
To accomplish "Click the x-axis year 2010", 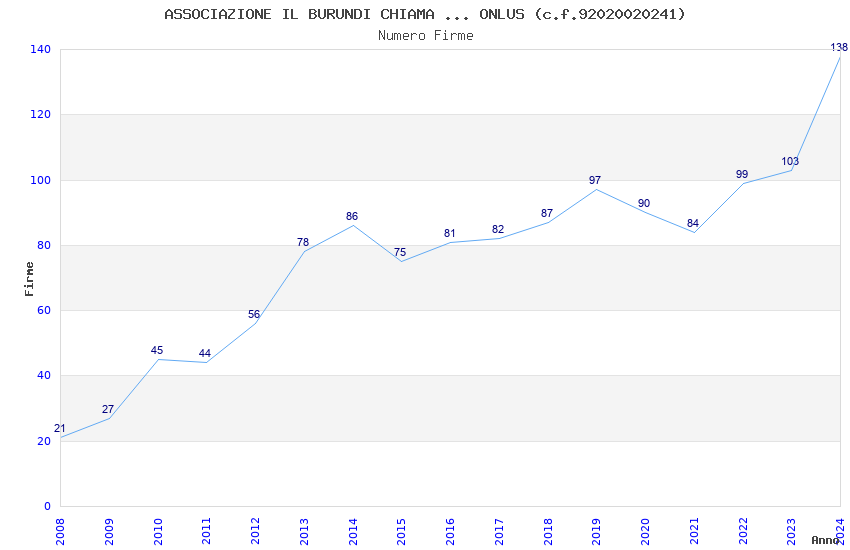I will [x=158, y=531].
